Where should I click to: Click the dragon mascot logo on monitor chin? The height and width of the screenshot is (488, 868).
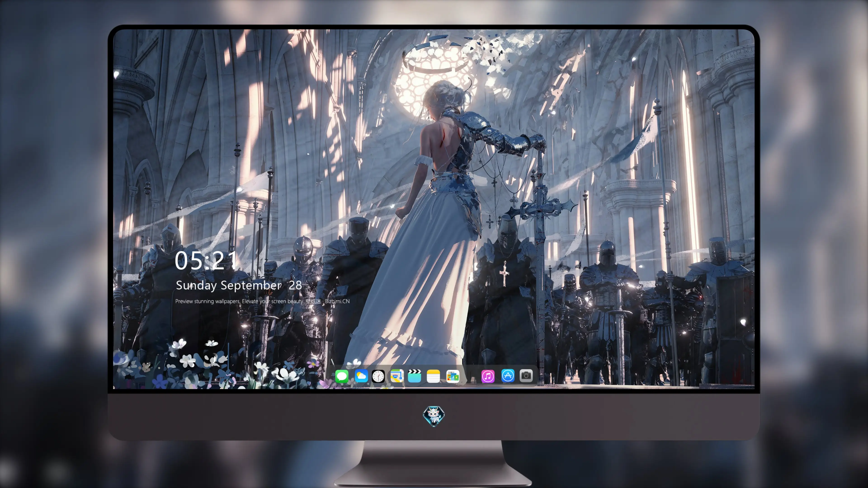coord(434,416)
